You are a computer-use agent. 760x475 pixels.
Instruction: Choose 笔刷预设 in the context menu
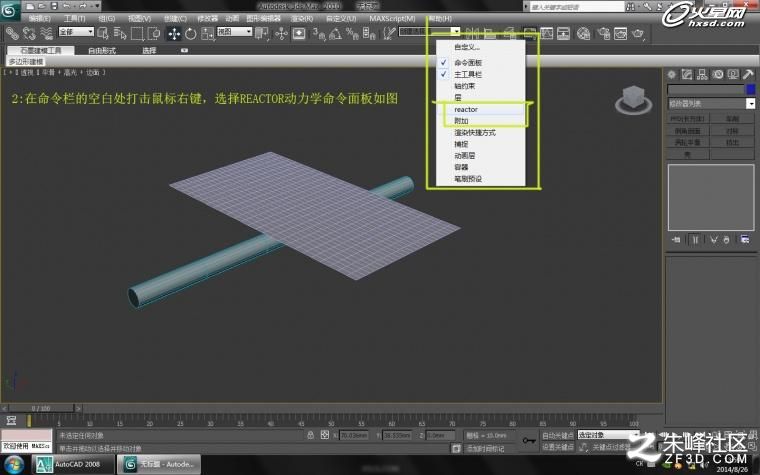click(x=480, y=179)
